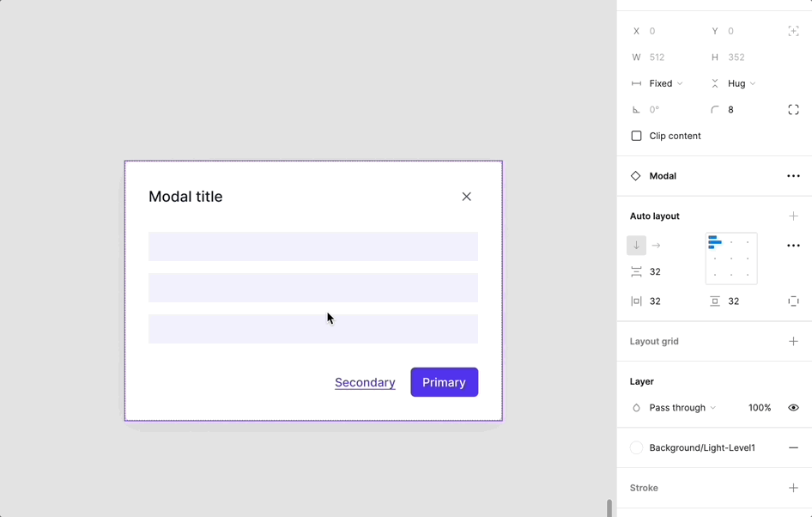Click the Primary button
The image size is (812, 517).
tap(445, 382)
